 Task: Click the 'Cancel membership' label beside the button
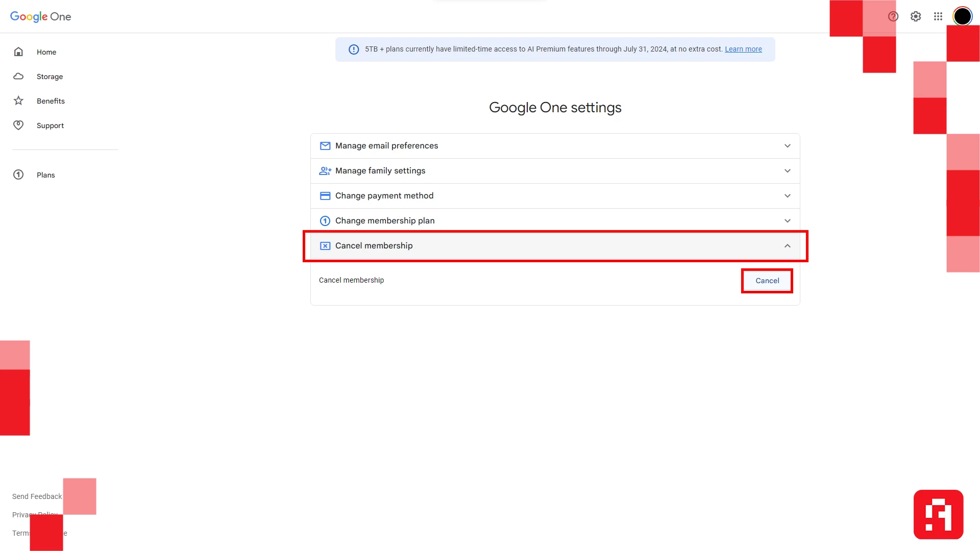click(x=351, y=280)
